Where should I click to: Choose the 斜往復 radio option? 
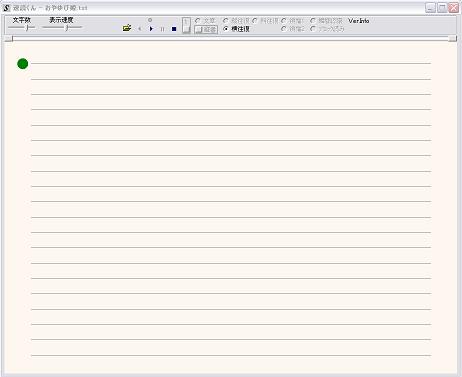click(x=265, y=21)
